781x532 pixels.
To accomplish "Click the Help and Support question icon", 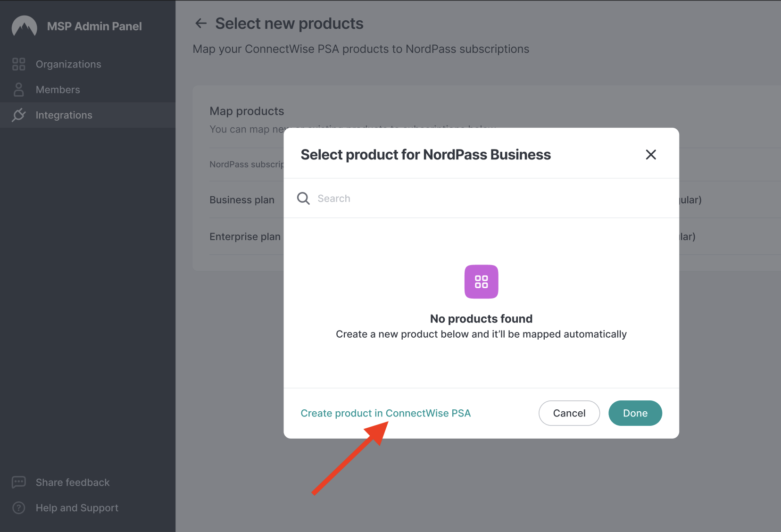I will pyautogui.click(x=18, y=507).
